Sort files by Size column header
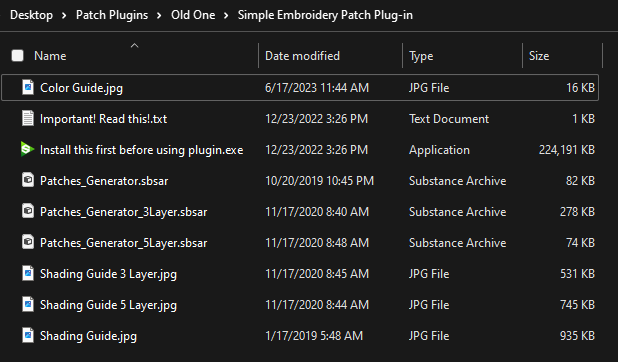This screenshot has height=362, width=618. (x=539, y=56)
